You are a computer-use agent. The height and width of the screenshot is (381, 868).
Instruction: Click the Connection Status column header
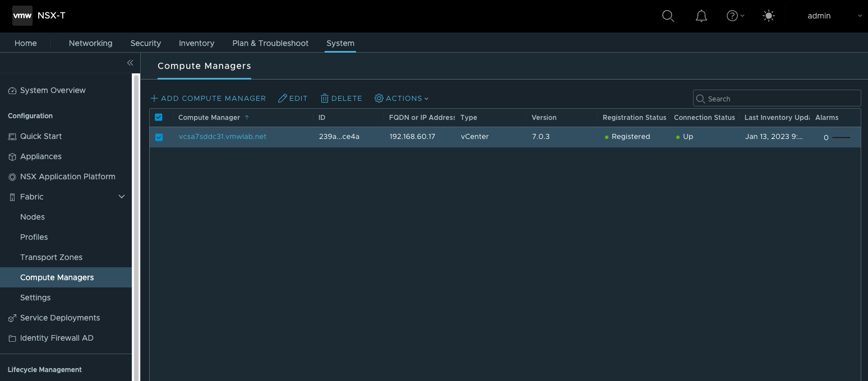[x=704, y=118]
